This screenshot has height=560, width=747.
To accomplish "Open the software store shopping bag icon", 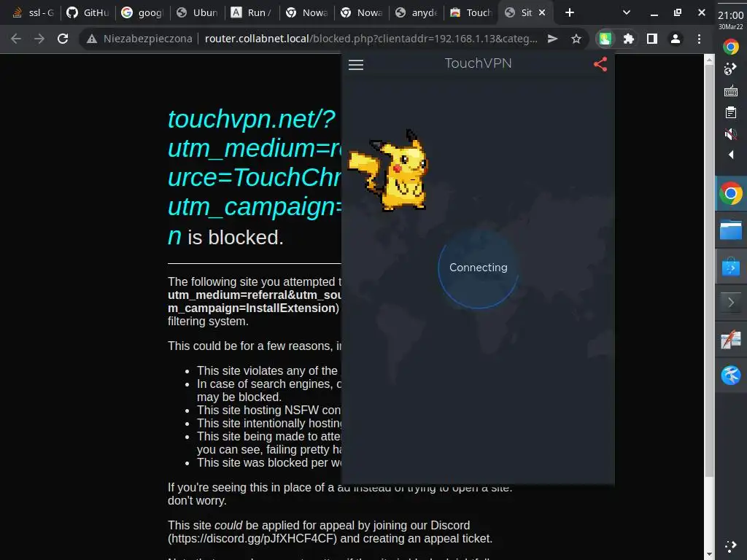I will click(731, 267).
